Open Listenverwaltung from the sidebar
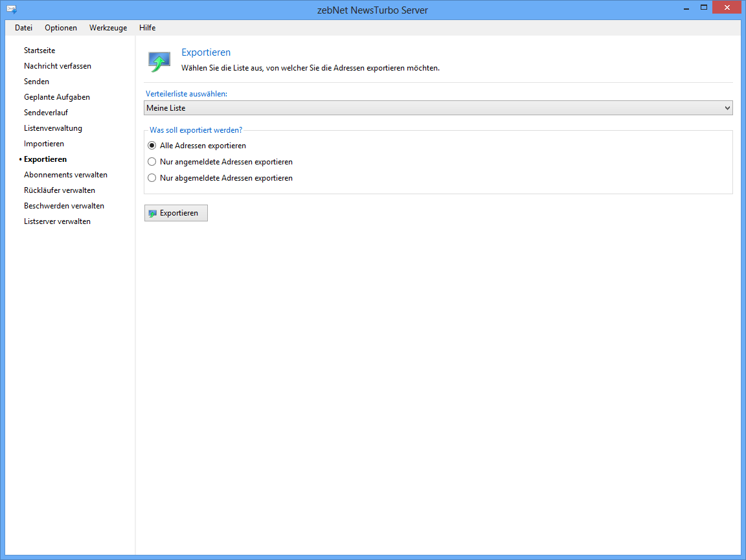 click(x=53, y=128)
